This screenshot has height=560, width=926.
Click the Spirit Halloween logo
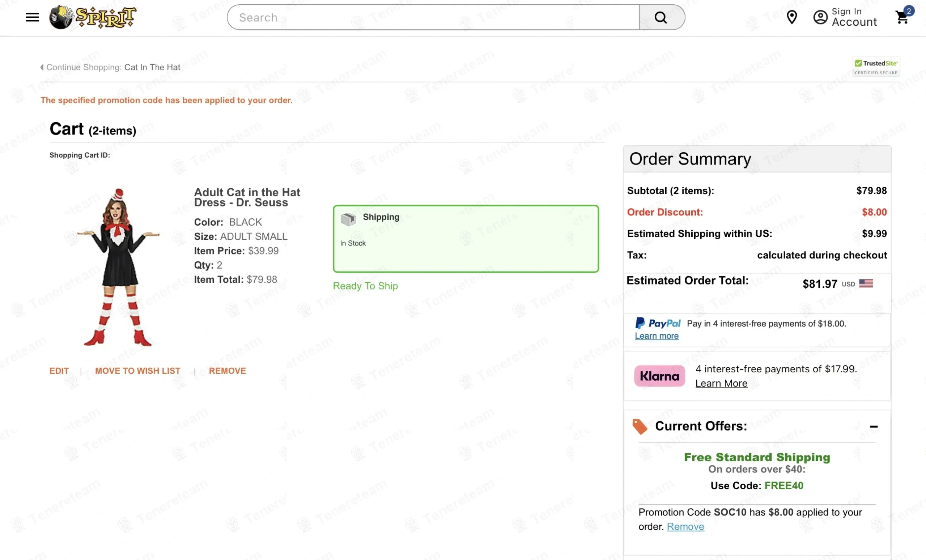93,17
